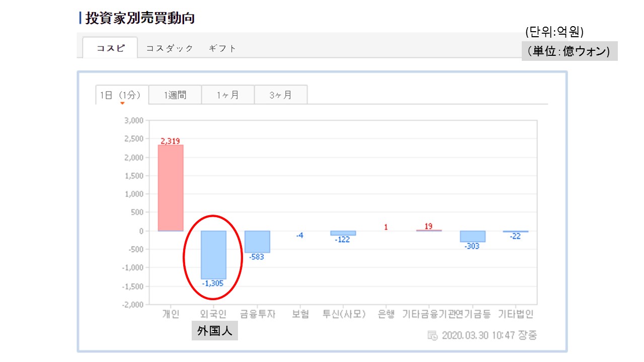This screenshot has height=362, width=644.
Task: Click the 투신(사모) bar showing -122
Action: point(343,233)
